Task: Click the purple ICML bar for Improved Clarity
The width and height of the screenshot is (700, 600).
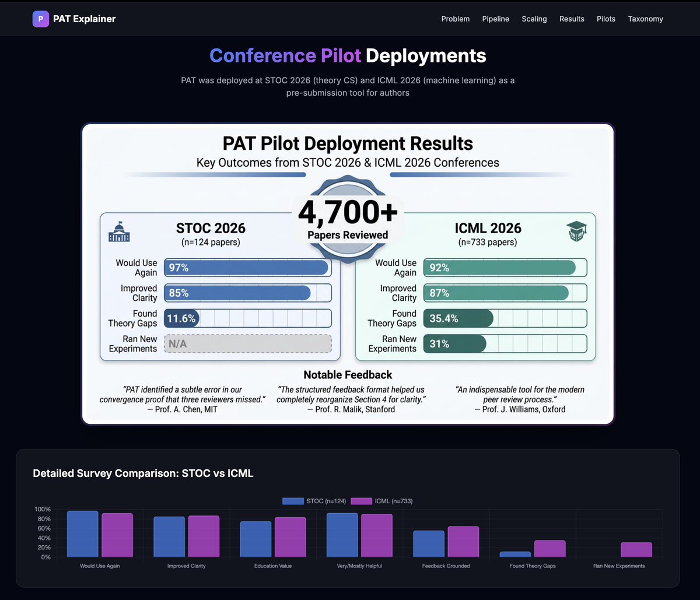Action: (204, 536)
